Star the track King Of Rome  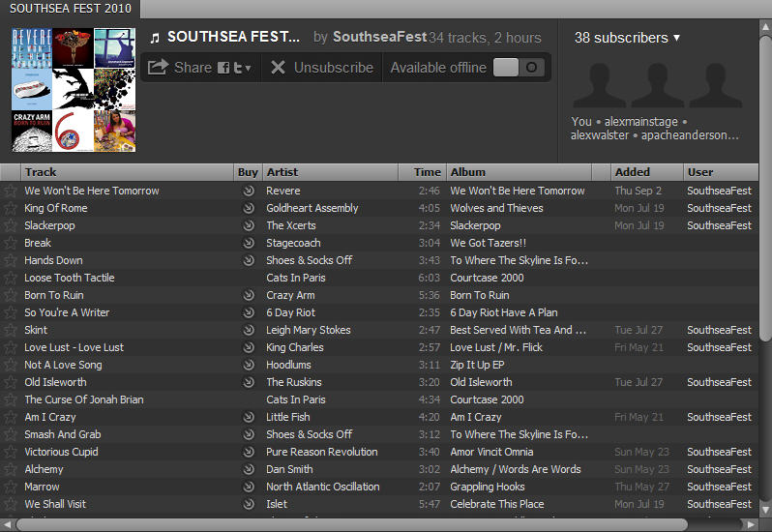10,208
